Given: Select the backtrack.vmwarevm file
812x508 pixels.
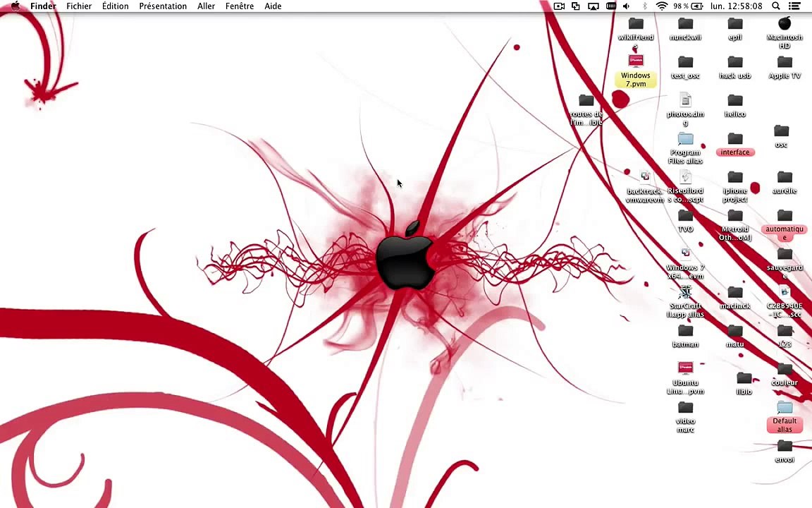Looking at the screenshot, I should pos(645,176).
